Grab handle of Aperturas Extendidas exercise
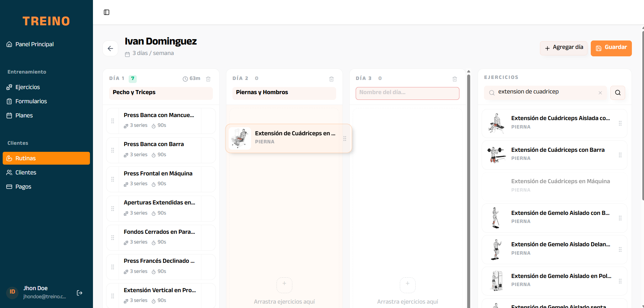Image resolution: width=644 pixels, height=308 pixels. [112, 208]
